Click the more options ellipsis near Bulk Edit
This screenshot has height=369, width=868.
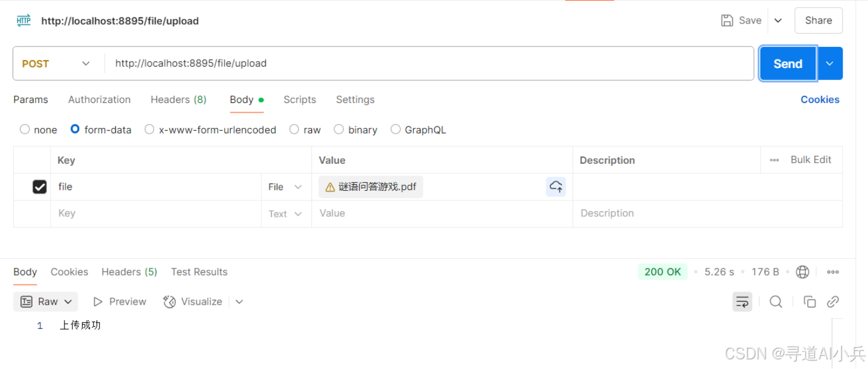point(774,160)
